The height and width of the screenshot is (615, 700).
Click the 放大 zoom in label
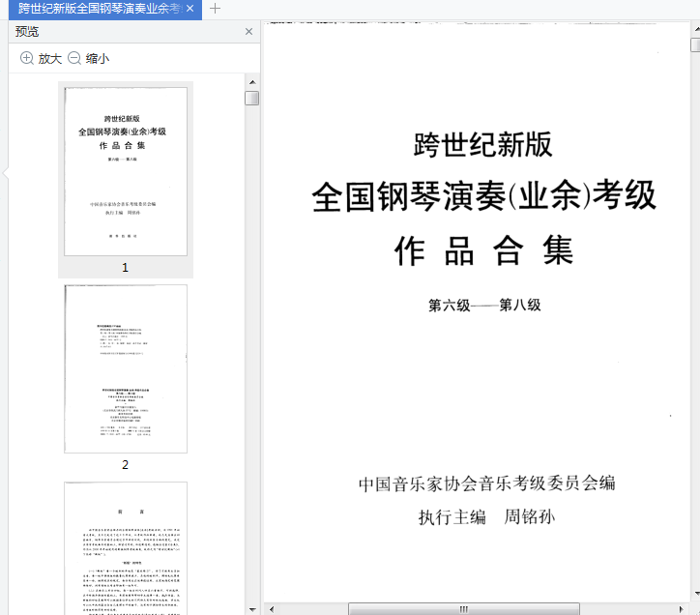pyautogui.click(x=49, y=59)
